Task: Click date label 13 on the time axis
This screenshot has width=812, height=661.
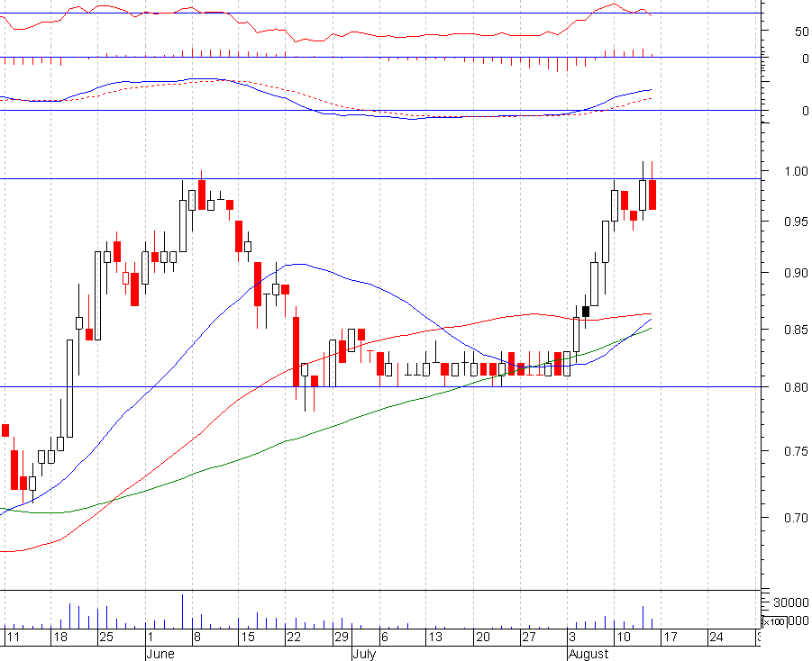Action: (x=435, y=637)
